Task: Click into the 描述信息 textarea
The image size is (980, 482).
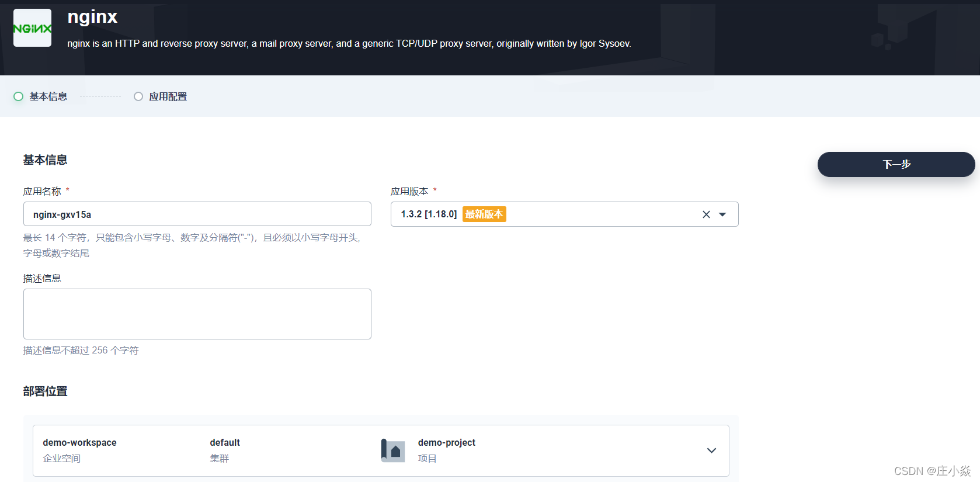Action: click(x=197, y=314)
